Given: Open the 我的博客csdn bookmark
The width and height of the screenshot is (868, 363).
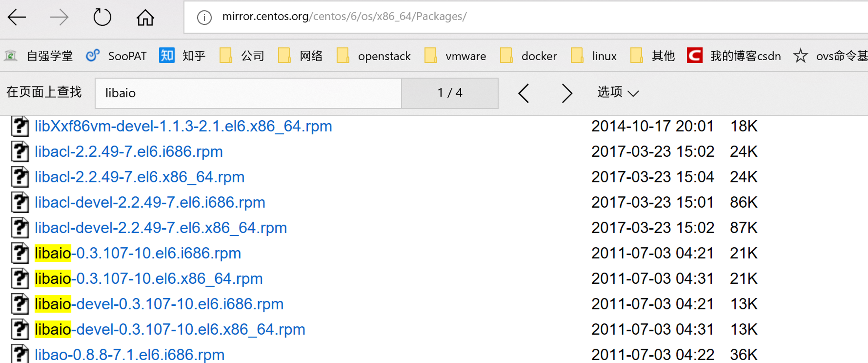Looking at the screenshot, I should coord(734,56).
